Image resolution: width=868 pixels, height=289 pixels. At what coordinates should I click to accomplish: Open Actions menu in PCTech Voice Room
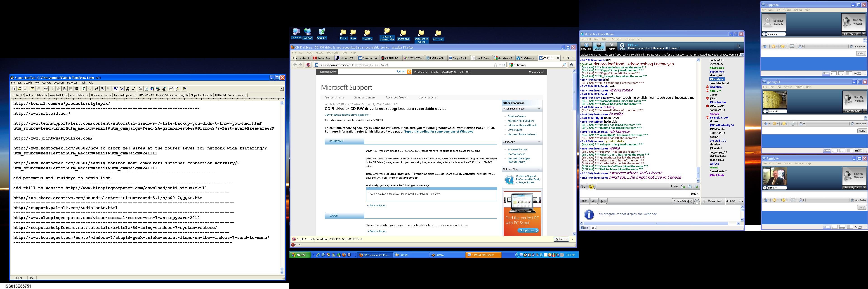[x=606, y=39]
